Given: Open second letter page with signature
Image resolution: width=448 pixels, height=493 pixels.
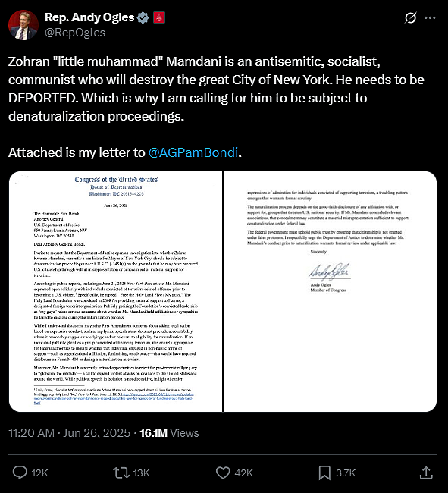Looking at the screenshot, I should [330, 291].
